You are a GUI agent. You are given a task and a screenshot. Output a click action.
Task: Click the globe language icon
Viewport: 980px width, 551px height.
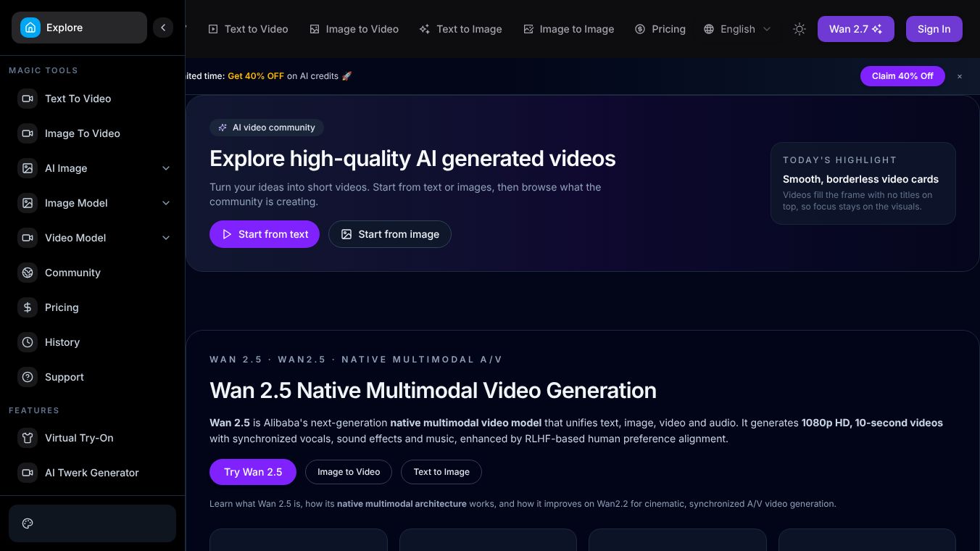pos(709,29)
